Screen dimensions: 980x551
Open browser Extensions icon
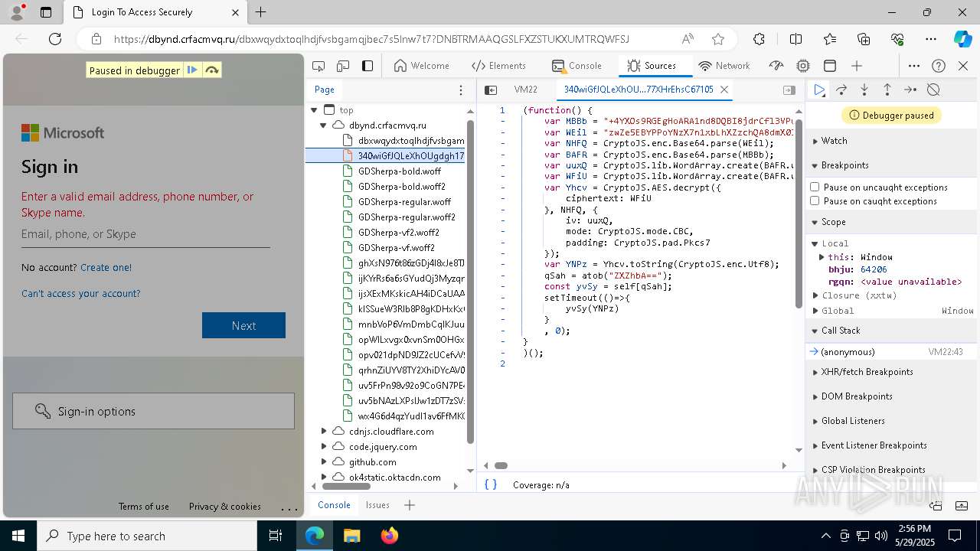click(759, 39)
